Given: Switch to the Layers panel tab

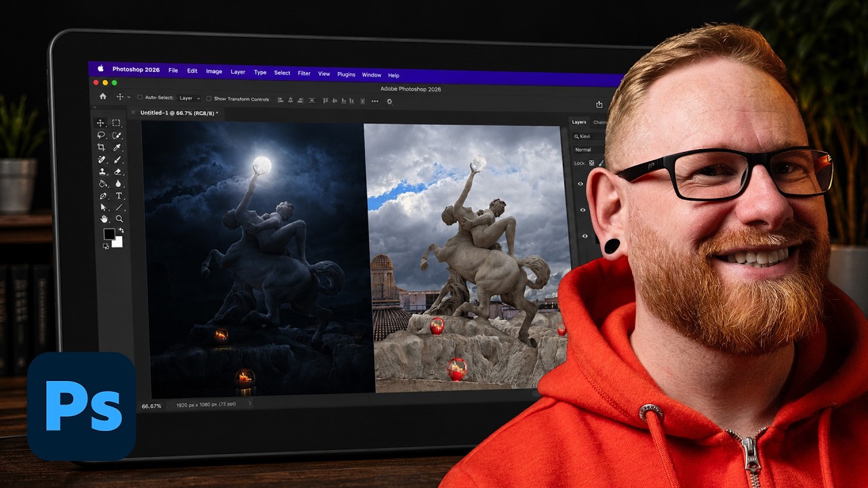Looking at the screenshot, I should pyautogui.click(x=579, y=122).
